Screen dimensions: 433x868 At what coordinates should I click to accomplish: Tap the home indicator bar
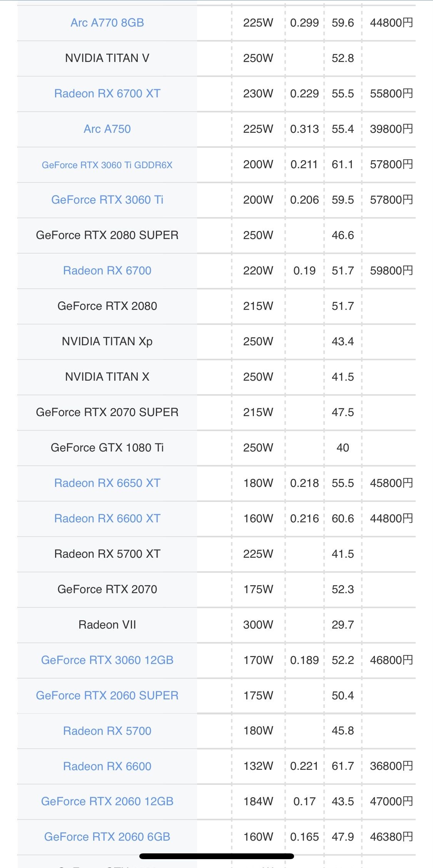(x=217, y=856)
